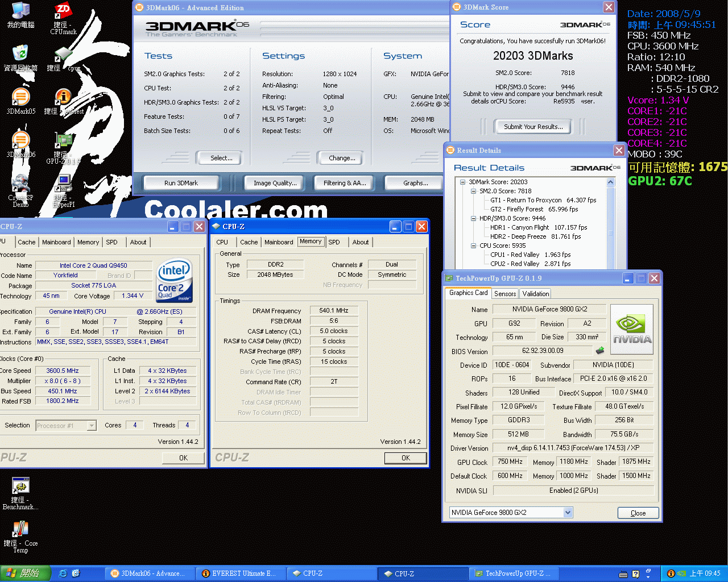Open the About tab in left CPU-Z window
Screen dimensions: 728x582
[138, 242]
